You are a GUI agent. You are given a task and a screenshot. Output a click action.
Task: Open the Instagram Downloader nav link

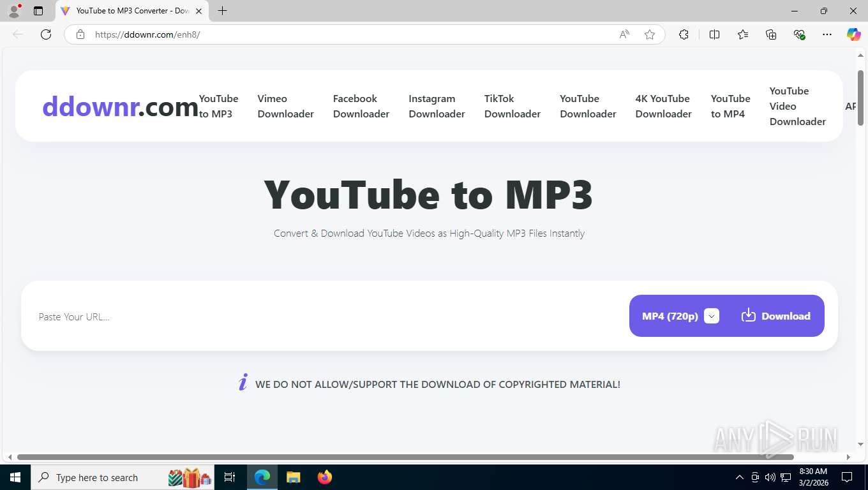(437, 106)
